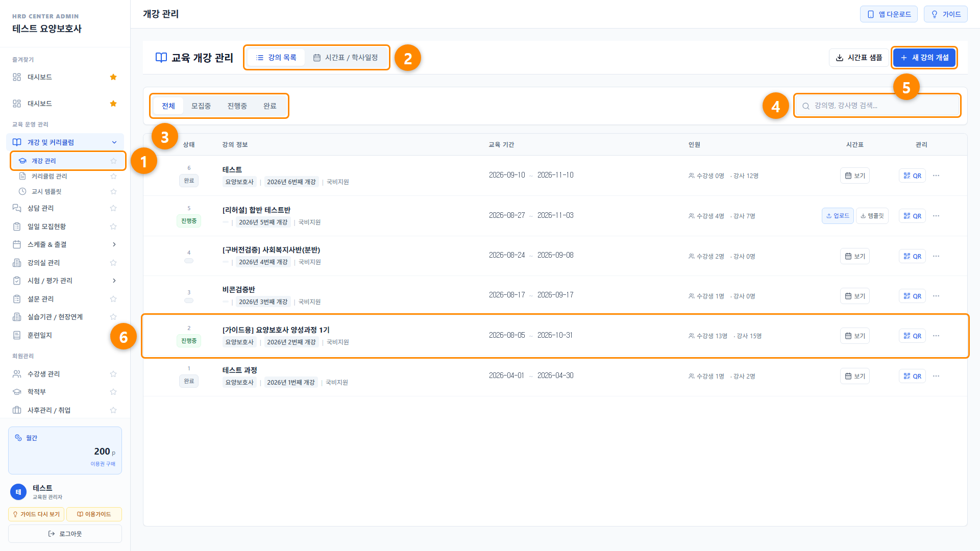The height and width of the screenshot is (551, 980).
Task: Download 시간표 샘플
Action: 859,58
